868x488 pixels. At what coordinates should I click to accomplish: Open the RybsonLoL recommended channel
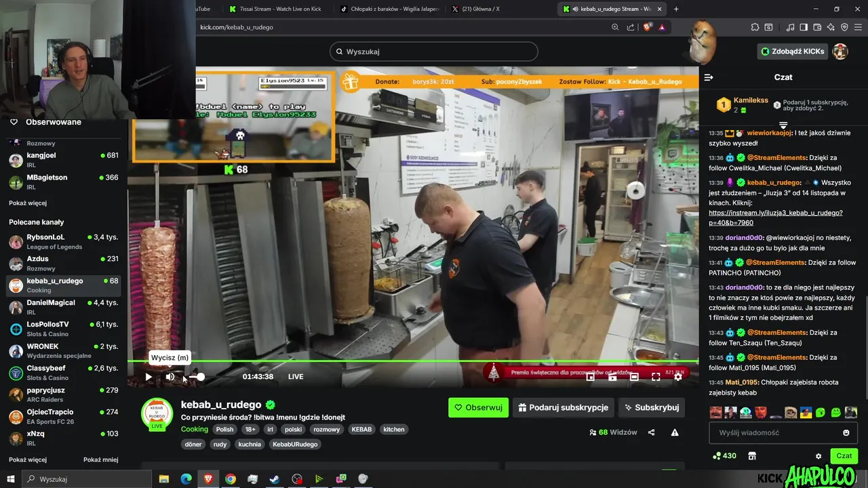point(64,241)
